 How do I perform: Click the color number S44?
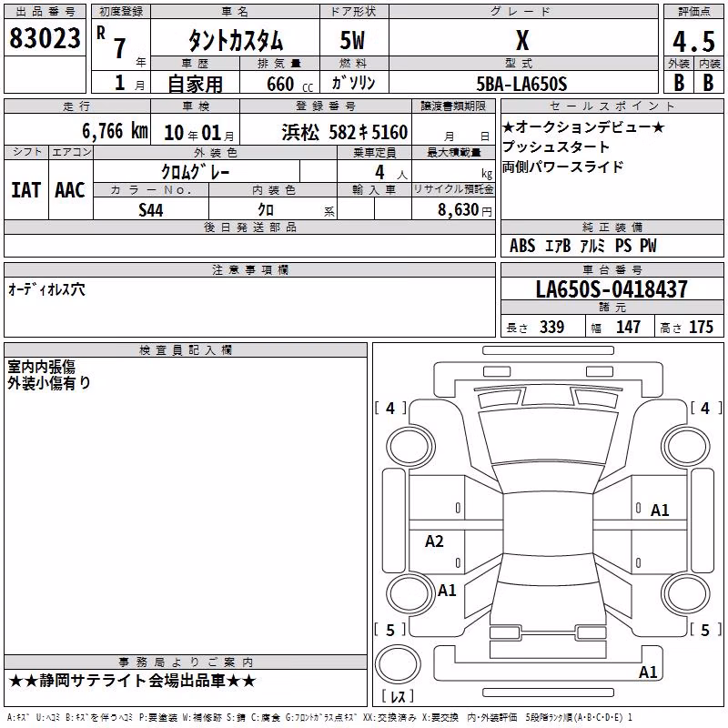pos(151,210)
